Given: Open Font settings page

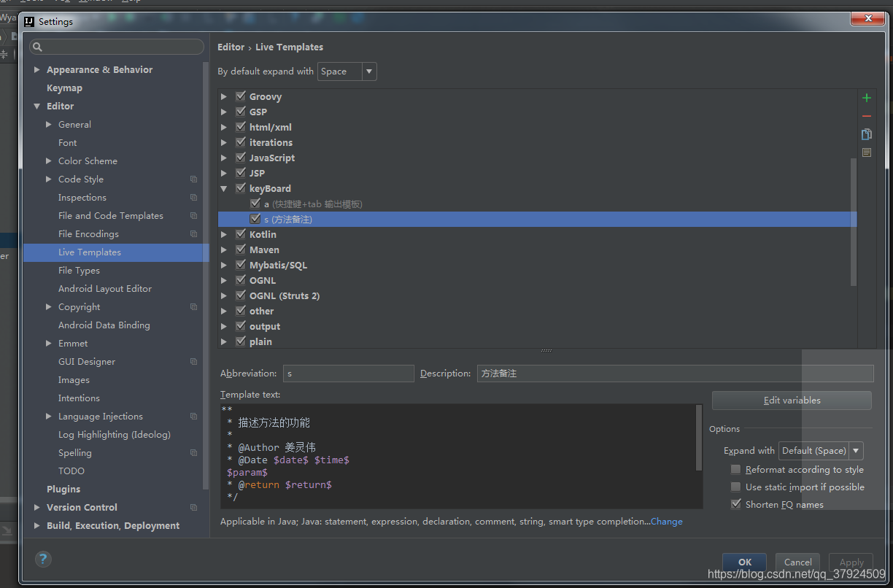Looking at the screenshot, I should (67, 143).
